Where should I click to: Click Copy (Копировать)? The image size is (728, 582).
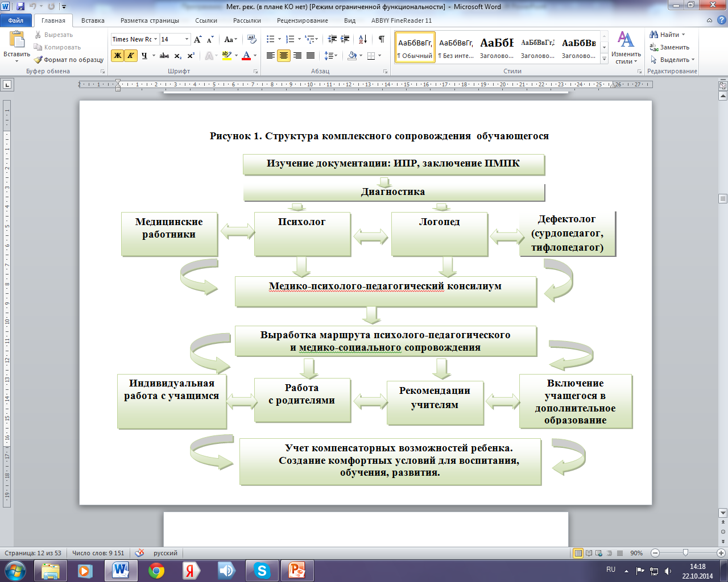(57, 47)
